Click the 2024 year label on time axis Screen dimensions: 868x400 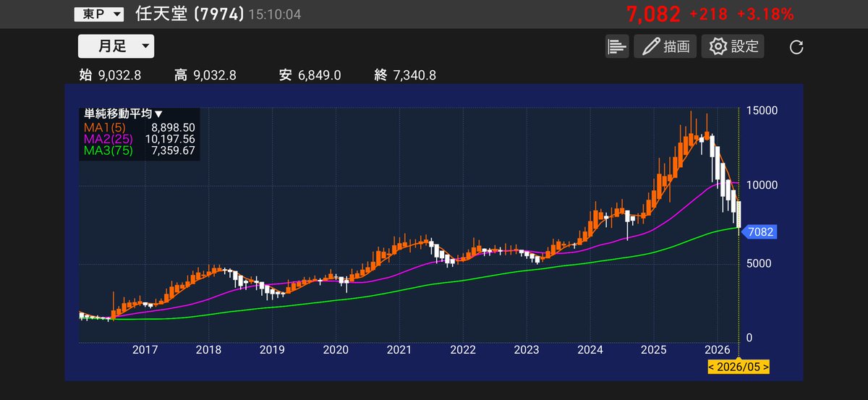pyautogui.click(x=590, y=350)
